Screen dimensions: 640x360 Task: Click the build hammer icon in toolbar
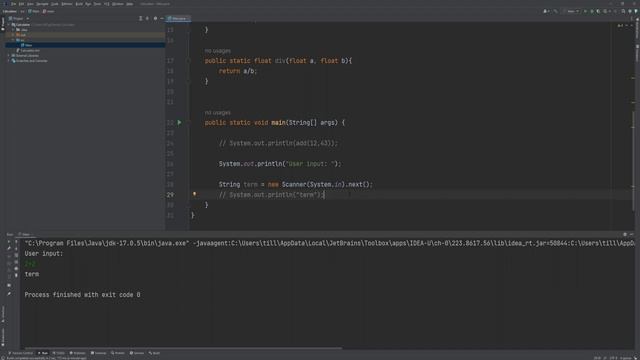click(556, 11)
